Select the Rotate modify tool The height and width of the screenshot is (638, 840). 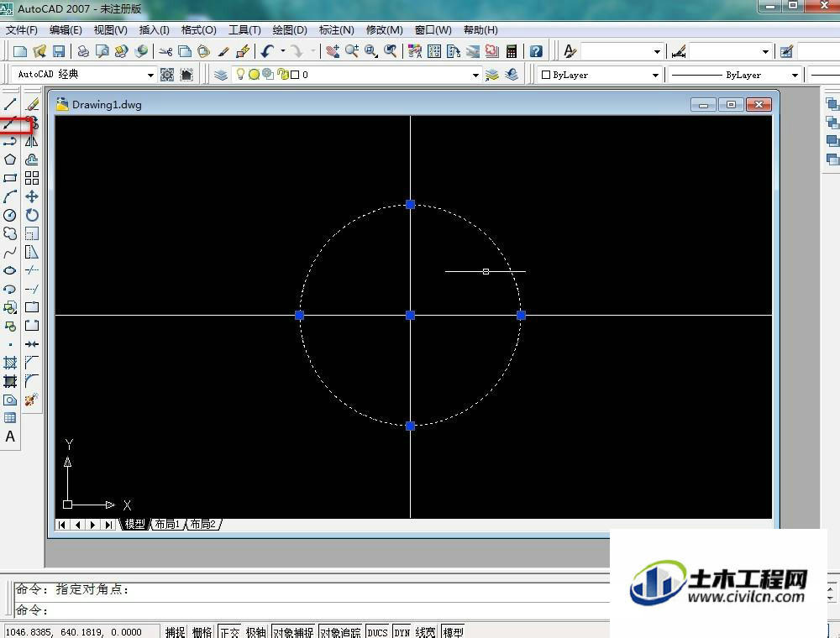click(32, 215)
